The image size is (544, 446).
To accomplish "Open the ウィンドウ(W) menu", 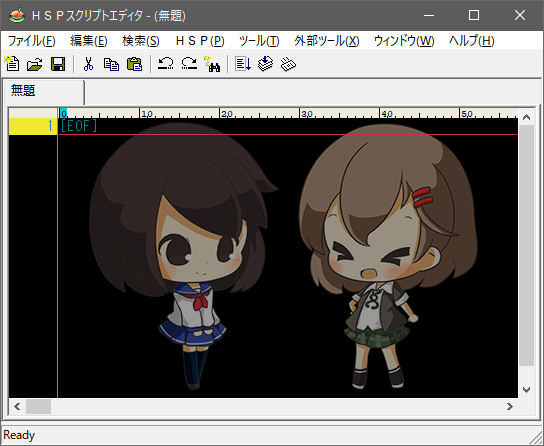I will click(x=404, y=41).
